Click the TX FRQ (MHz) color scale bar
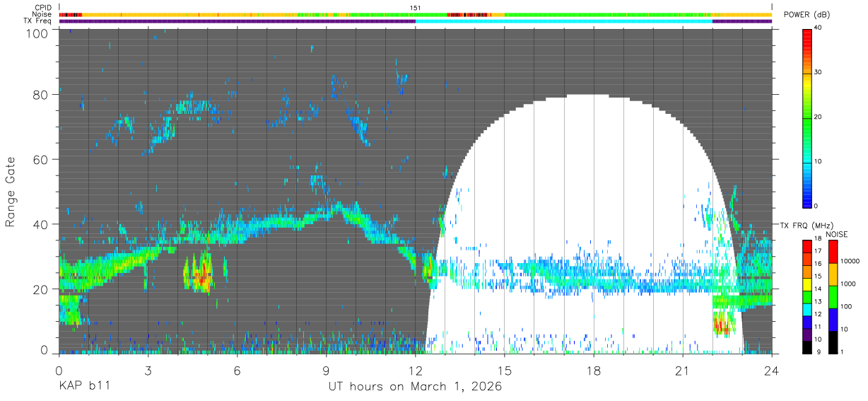Screen dimensions: 868x401 coord(807,296)
